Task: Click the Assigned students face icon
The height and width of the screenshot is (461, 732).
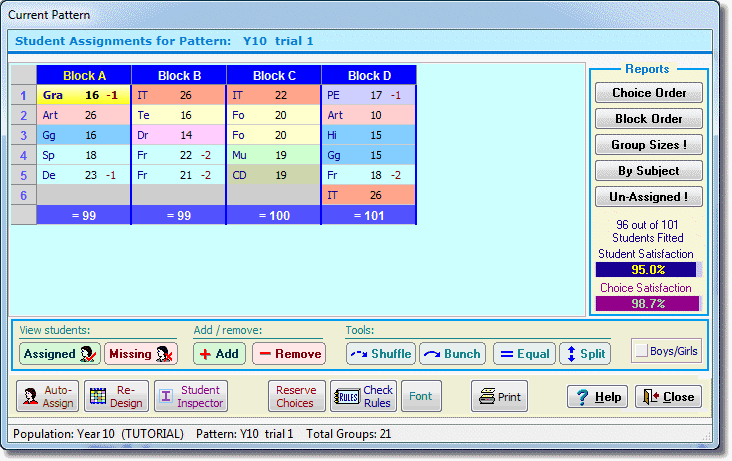Action: [87, 354]
